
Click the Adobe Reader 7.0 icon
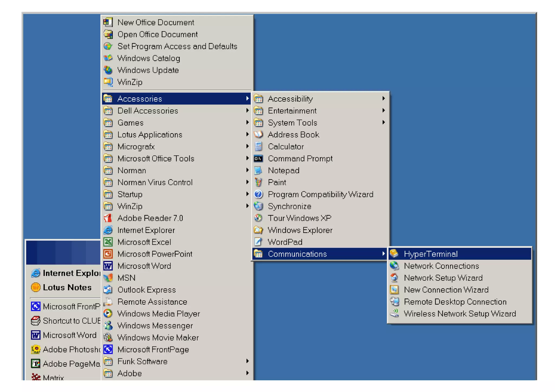click(108, 218)
